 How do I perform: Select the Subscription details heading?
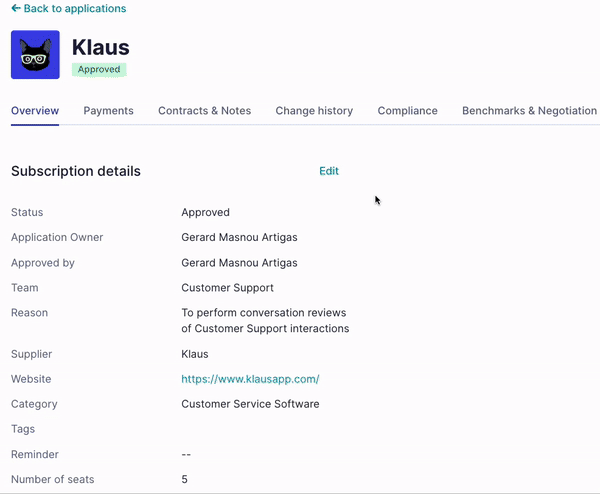pos(76,171)
